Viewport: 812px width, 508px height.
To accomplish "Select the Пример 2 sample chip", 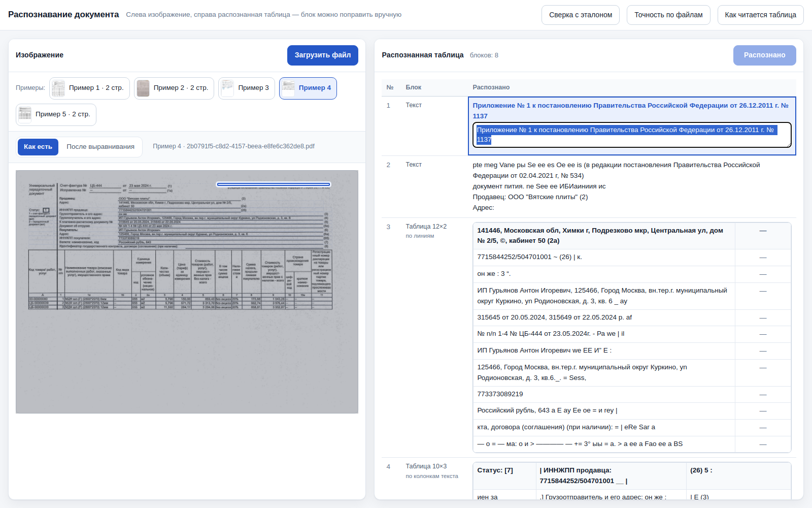I will click(x=174, y=88).
